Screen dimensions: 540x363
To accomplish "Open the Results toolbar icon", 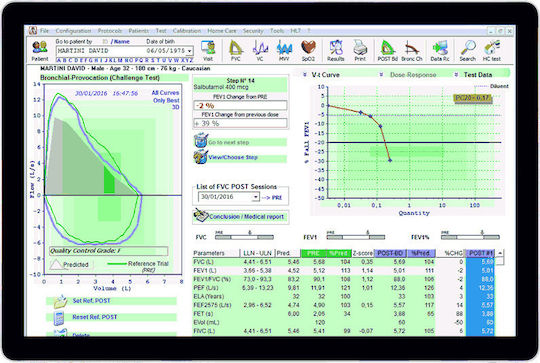I will pyautogui.click(x=336, y=51).
